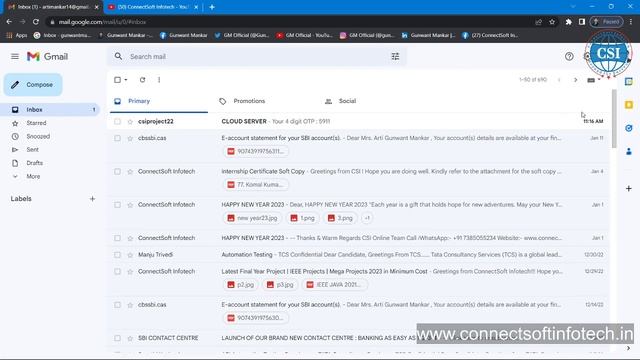
Task: Go back in the browser
Action: [9, 22]
